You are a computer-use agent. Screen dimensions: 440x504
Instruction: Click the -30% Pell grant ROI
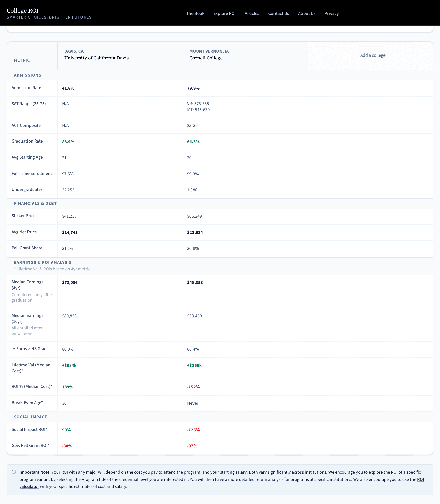67,446
